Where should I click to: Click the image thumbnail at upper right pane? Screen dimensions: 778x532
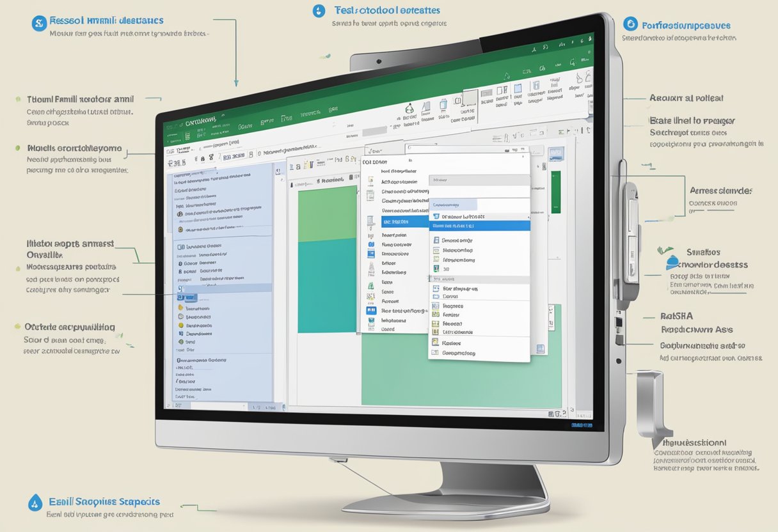click(555, 153)
